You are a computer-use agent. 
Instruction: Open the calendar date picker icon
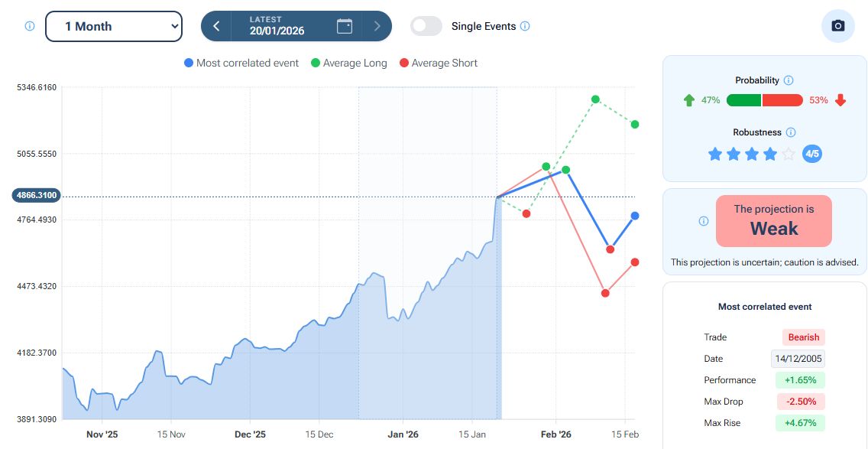345,26
